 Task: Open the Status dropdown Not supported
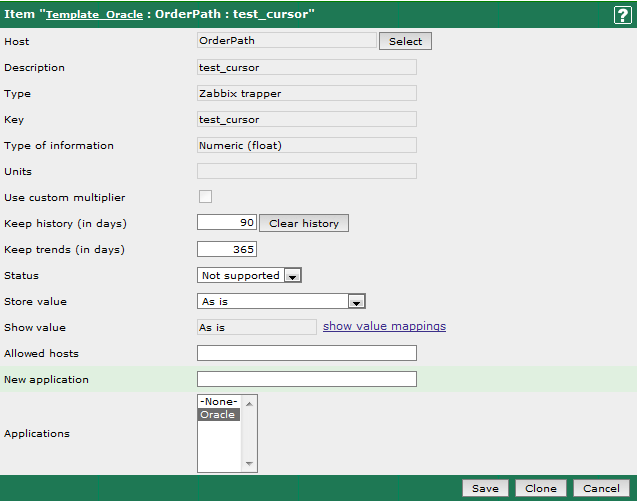249,275
